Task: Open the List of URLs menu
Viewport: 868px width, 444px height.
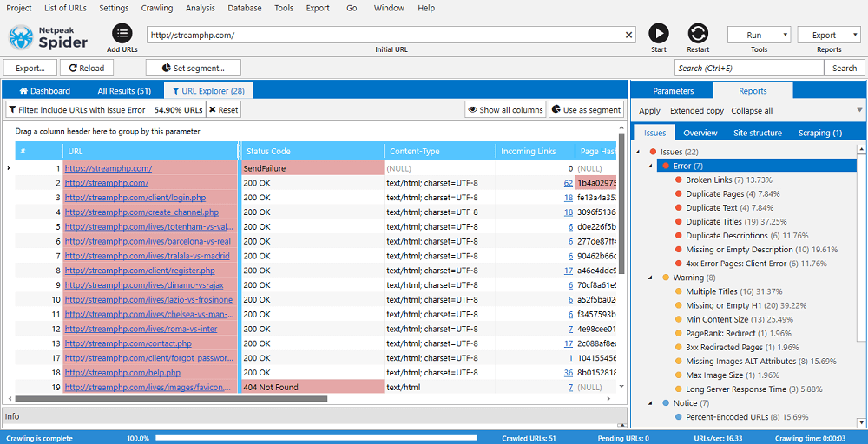Action: (65, 9)
